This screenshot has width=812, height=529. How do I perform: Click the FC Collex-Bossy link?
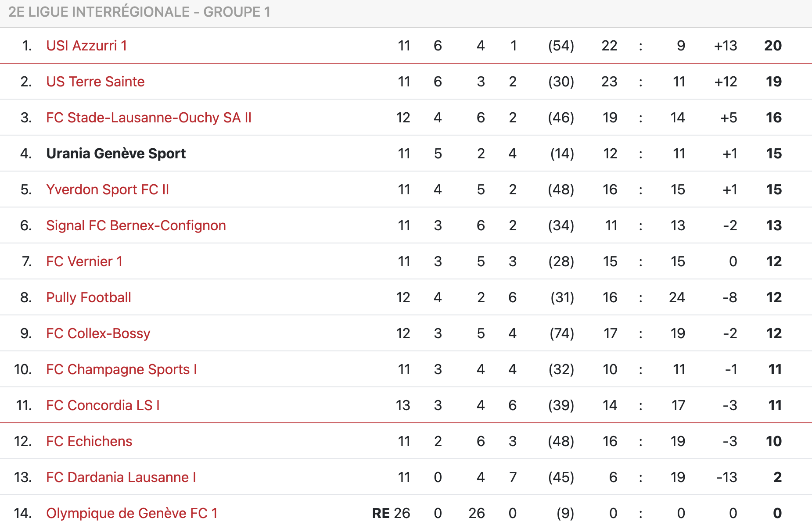[98, 333]
